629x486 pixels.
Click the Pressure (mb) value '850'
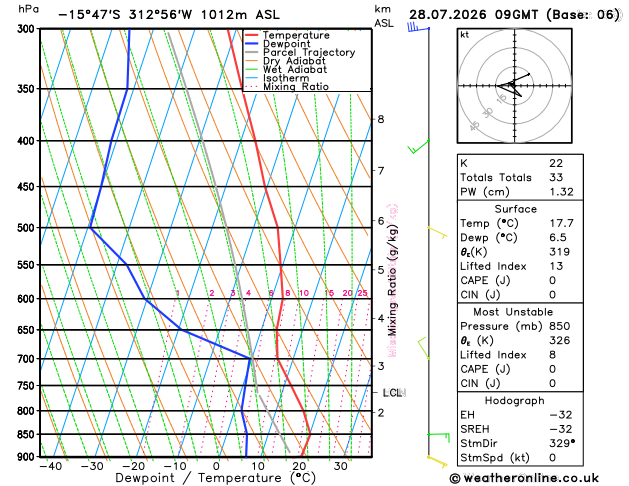tap(560, 326)
